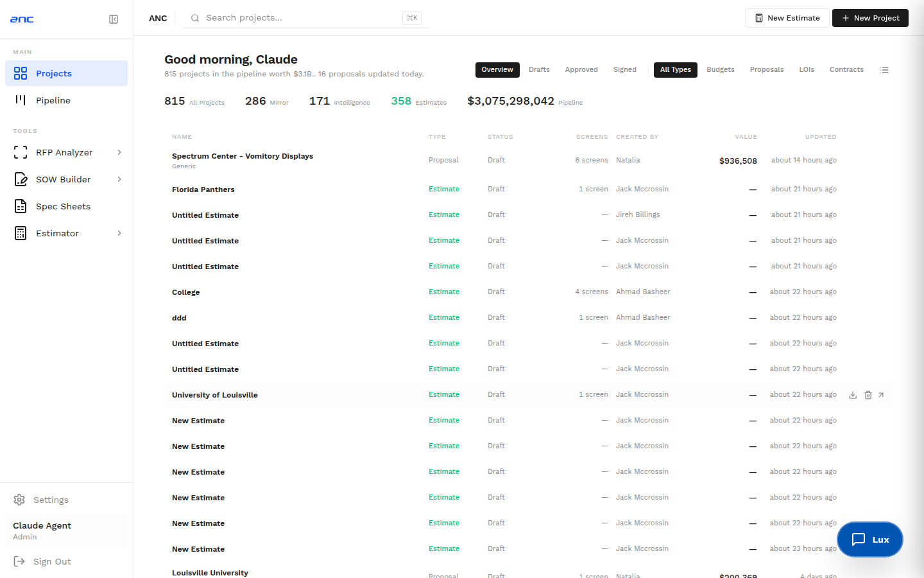Click the SOW Builder document-pen icon
The width and height of the screenshot is (924, 578).
point(21,179)
